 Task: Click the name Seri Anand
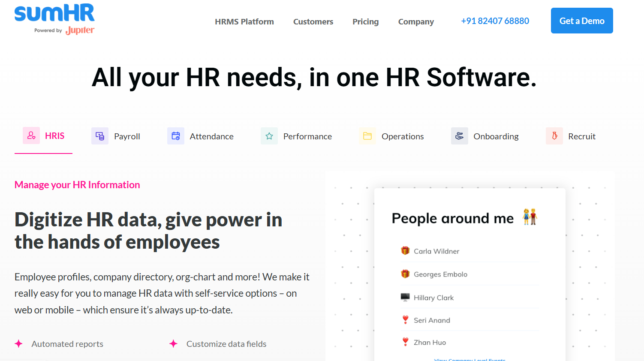(x=432, y=320)
